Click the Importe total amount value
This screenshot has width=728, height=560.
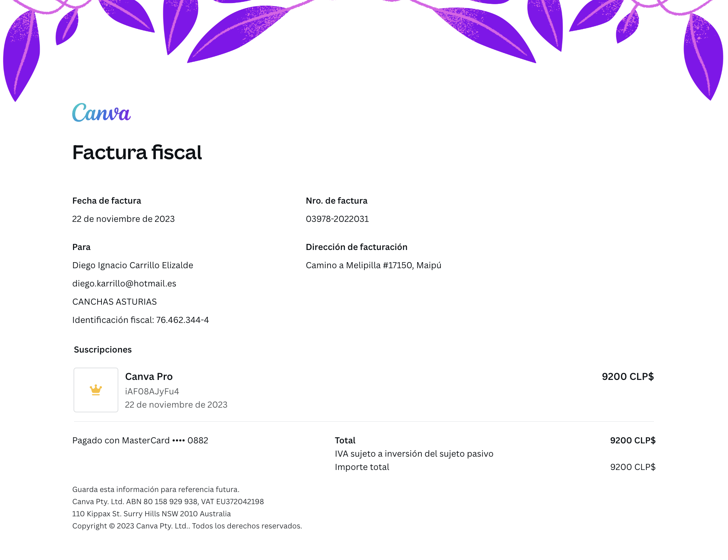pos(632,467)
